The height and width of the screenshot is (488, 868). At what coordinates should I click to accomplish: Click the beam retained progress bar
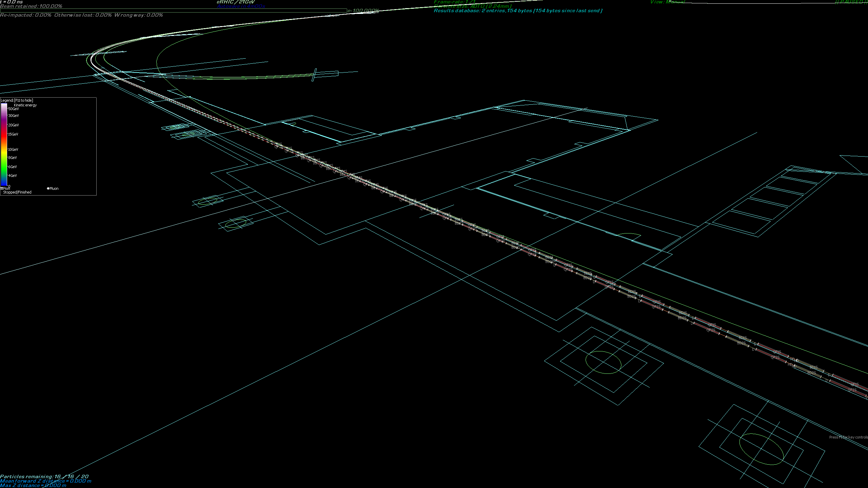173,11
